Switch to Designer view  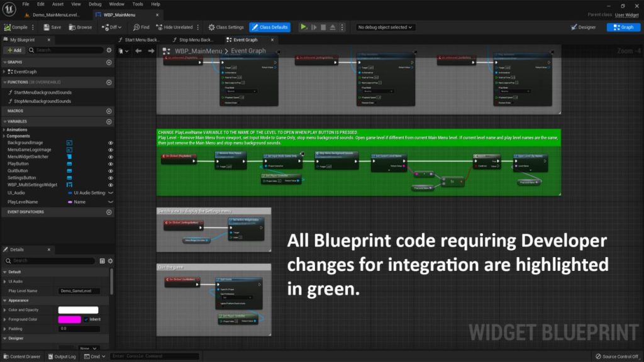(x=583, y=27)
